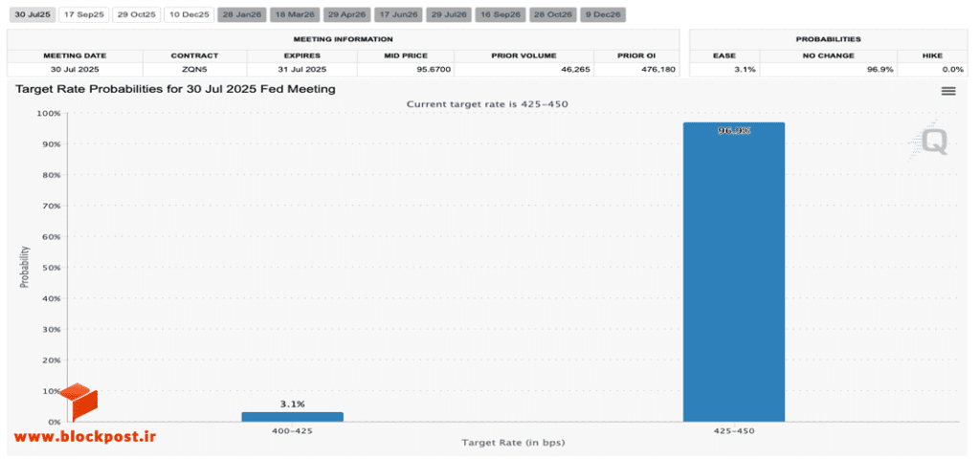Switch to the 28 Oct26 meeting tab
Viewport: 980px width, 459px height.
point(552,14)
